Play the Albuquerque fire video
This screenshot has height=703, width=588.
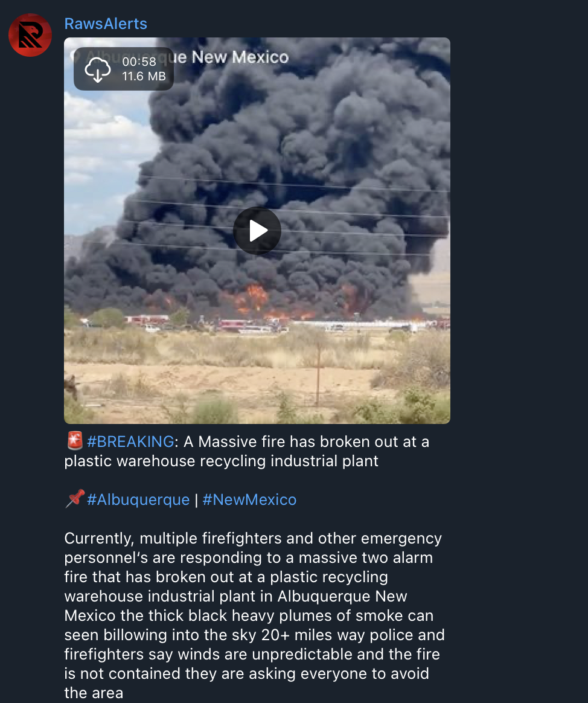pyautogui.click(x=257, y=231)
